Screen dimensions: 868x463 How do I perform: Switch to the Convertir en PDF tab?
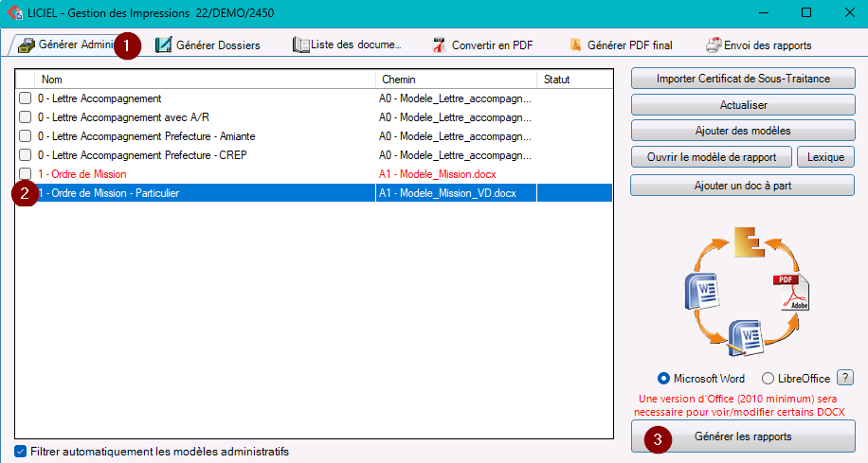tap(483, 45)
